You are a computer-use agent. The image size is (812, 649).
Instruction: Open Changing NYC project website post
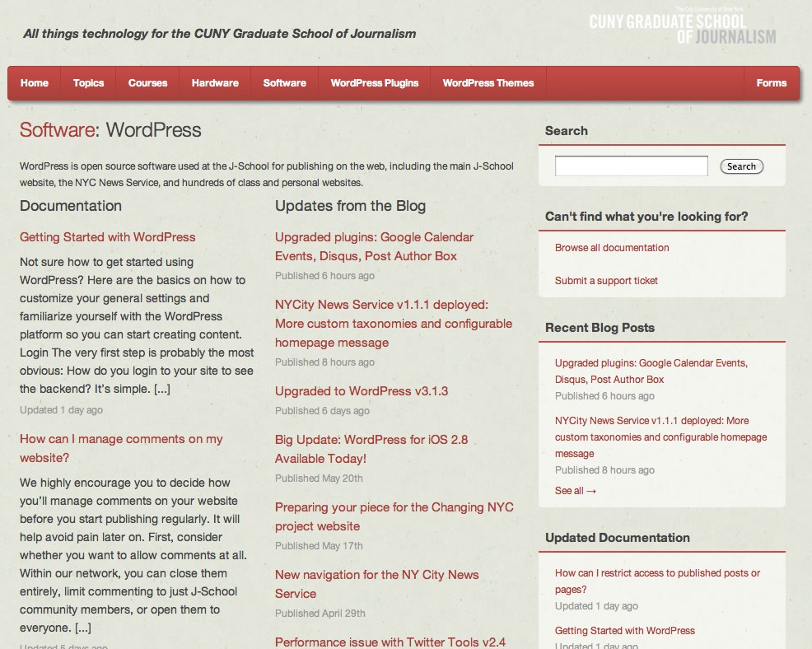coord(394,516)
